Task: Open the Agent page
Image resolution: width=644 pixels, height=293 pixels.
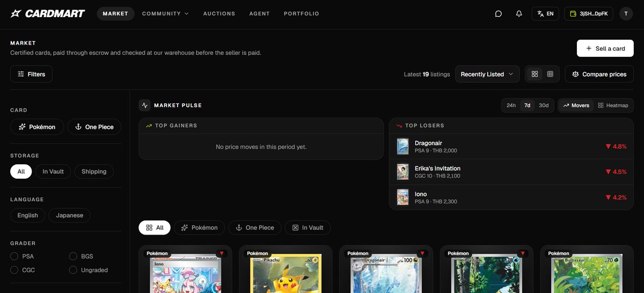Action: point(260,13)
